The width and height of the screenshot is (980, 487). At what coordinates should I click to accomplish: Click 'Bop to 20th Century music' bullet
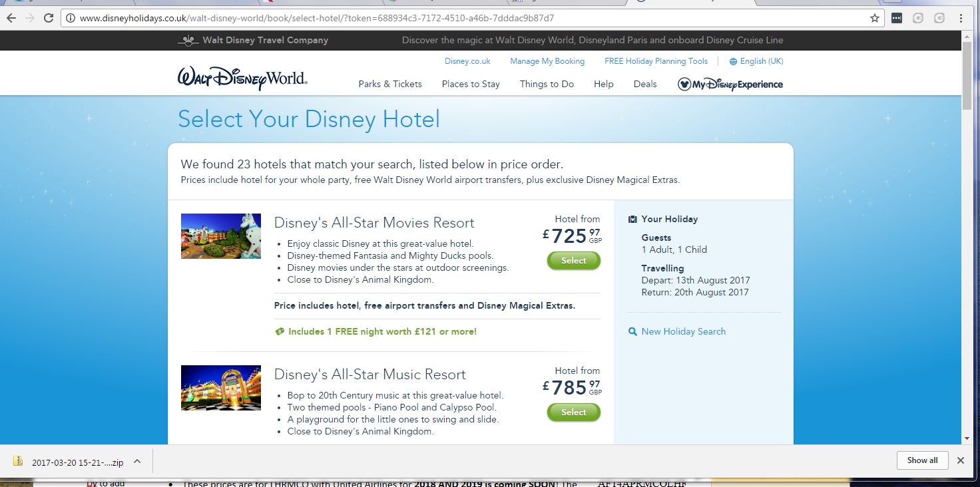395,395
